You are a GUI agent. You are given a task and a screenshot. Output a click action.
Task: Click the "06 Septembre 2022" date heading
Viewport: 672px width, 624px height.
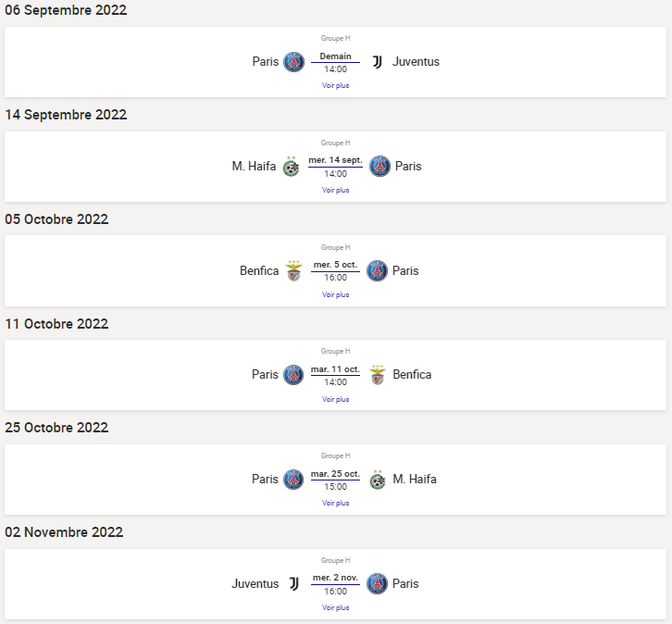(x=66, y=10)
